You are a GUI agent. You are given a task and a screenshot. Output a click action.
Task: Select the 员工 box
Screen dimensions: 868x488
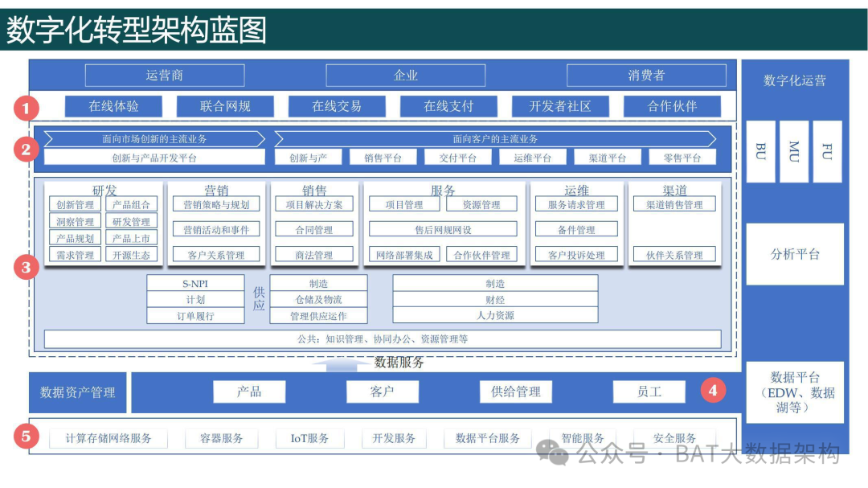pyautogui.click(x=649, y=392)
